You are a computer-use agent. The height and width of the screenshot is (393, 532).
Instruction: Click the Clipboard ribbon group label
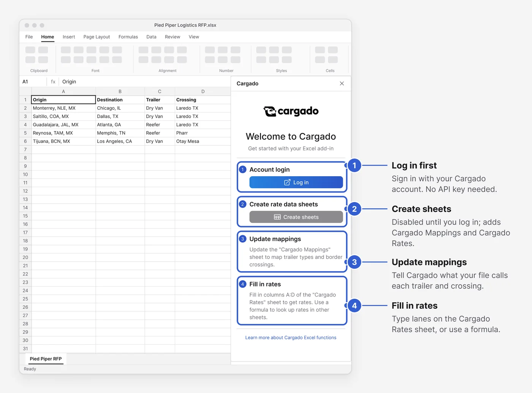[39, 71]
